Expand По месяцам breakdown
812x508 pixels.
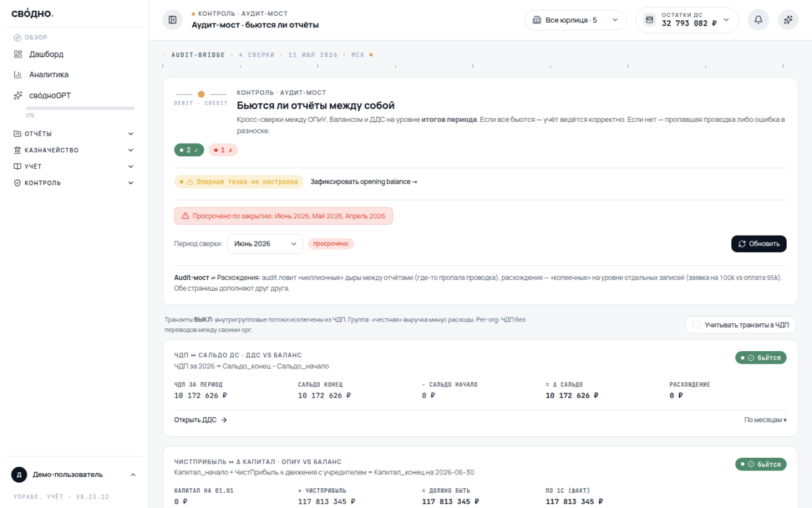tap(765, 420)
